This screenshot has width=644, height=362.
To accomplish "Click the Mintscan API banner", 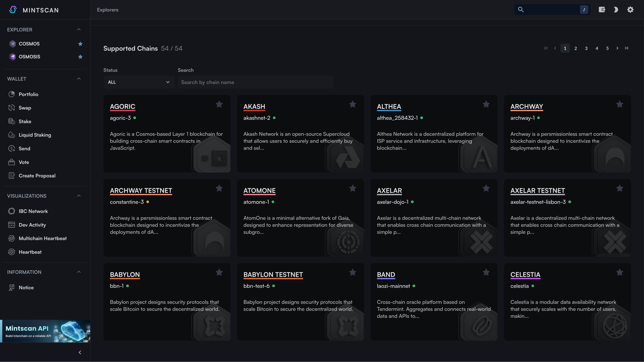I will tap(45, 331).
